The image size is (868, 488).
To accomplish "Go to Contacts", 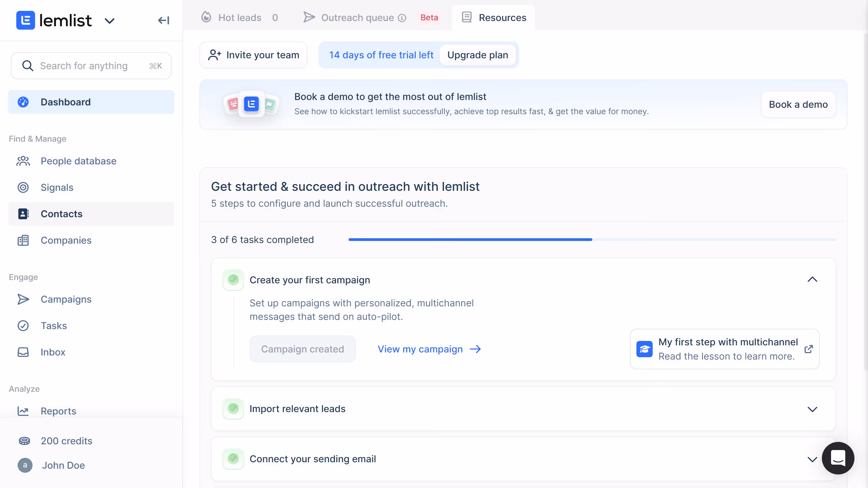I will pos(91,214).
